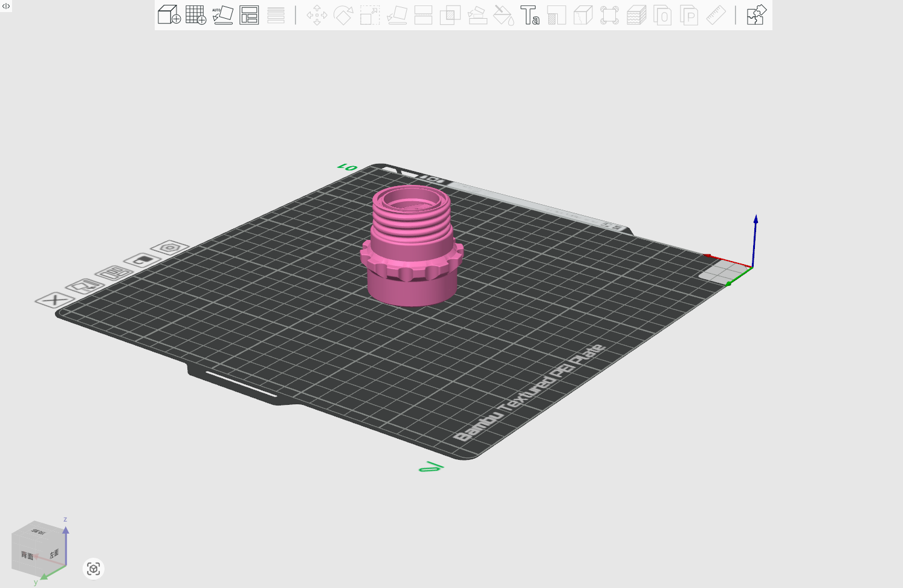The image size is (903, 588).
Task: Open the Text shape tool
Action: [530, 15]
